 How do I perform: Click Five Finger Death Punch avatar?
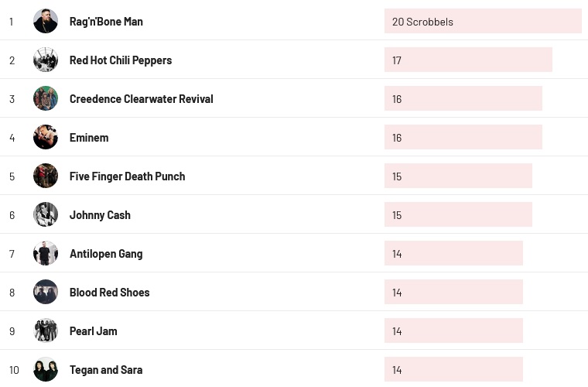point(46,176)
